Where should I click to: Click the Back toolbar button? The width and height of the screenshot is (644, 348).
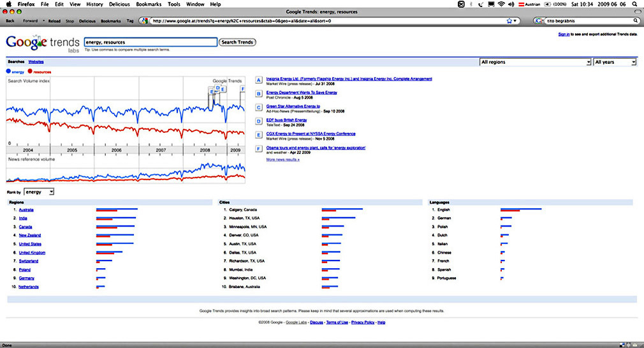(10, 20)
